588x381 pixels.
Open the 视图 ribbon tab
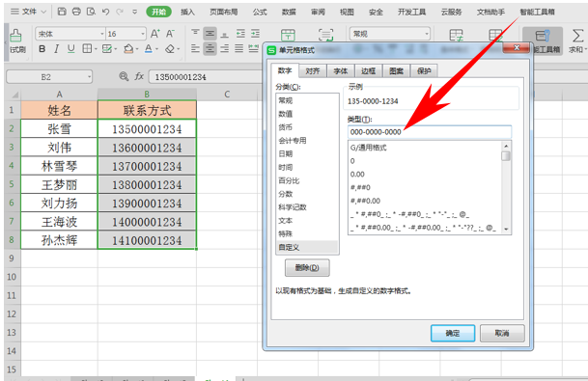point(347,12)
